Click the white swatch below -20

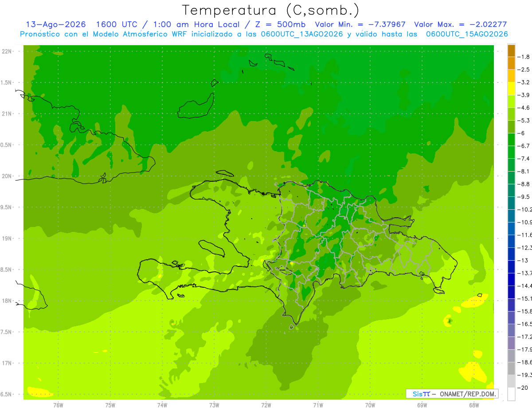(x=511, y=394)
